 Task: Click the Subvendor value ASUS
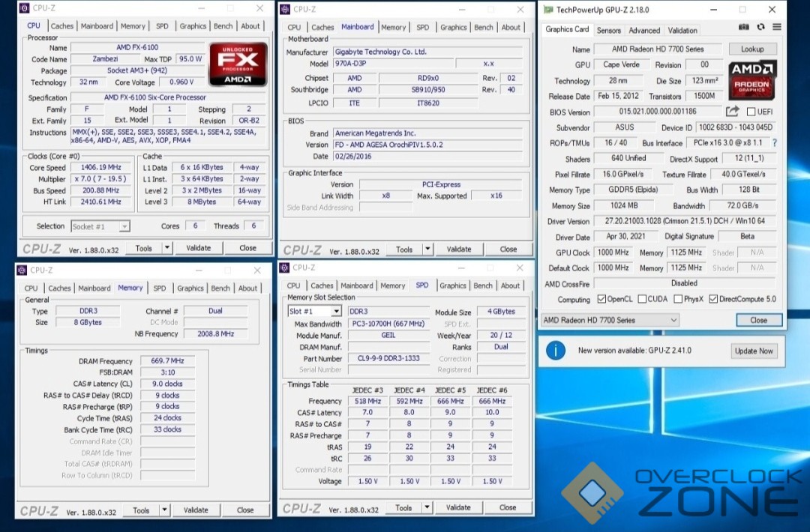tap(625, 127)
